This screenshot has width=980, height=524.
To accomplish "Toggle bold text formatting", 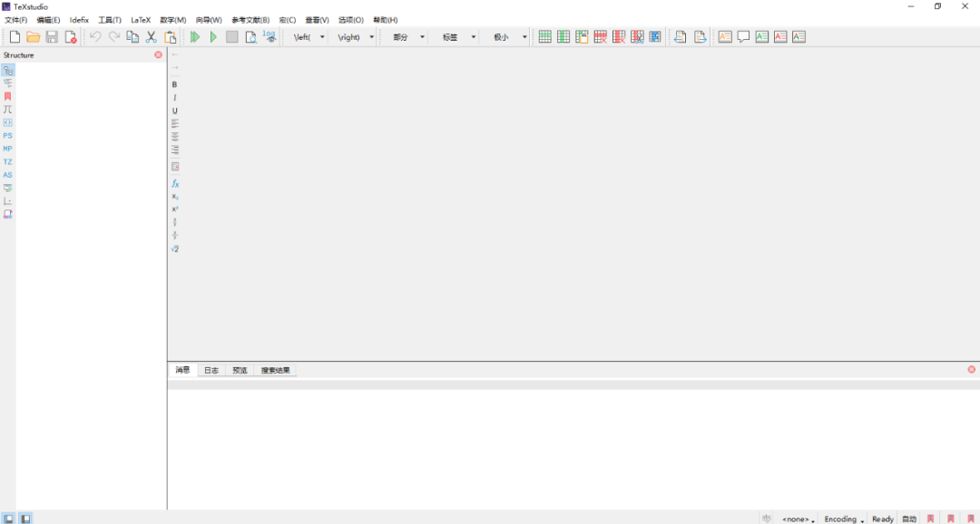I will point(175,84).
